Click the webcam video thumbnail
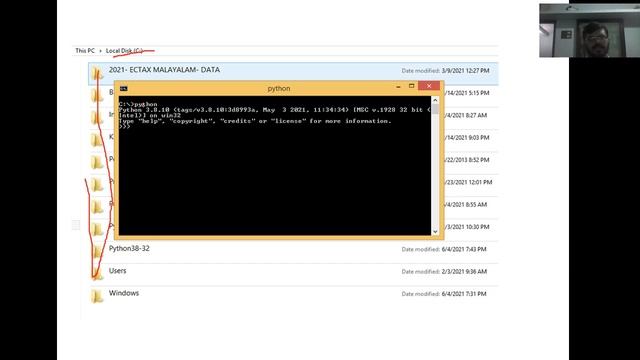This screenshot has height=360, width=640. (x=589, y=30)
